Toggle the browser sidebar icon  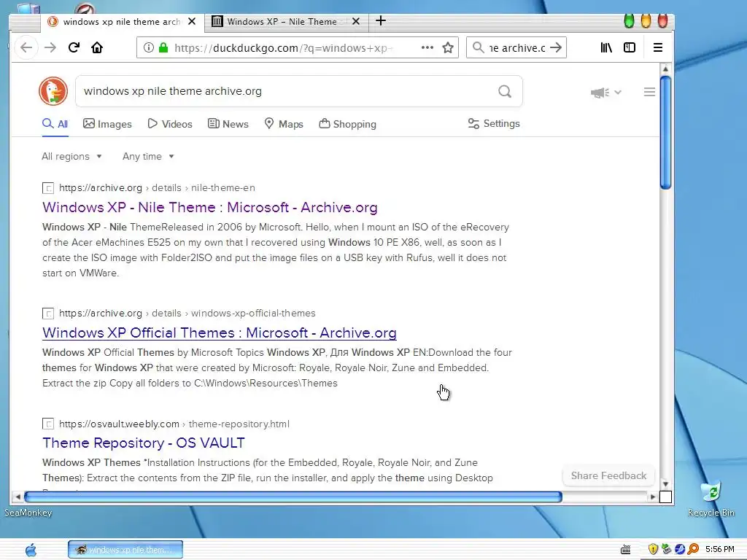tap(630, 47)
